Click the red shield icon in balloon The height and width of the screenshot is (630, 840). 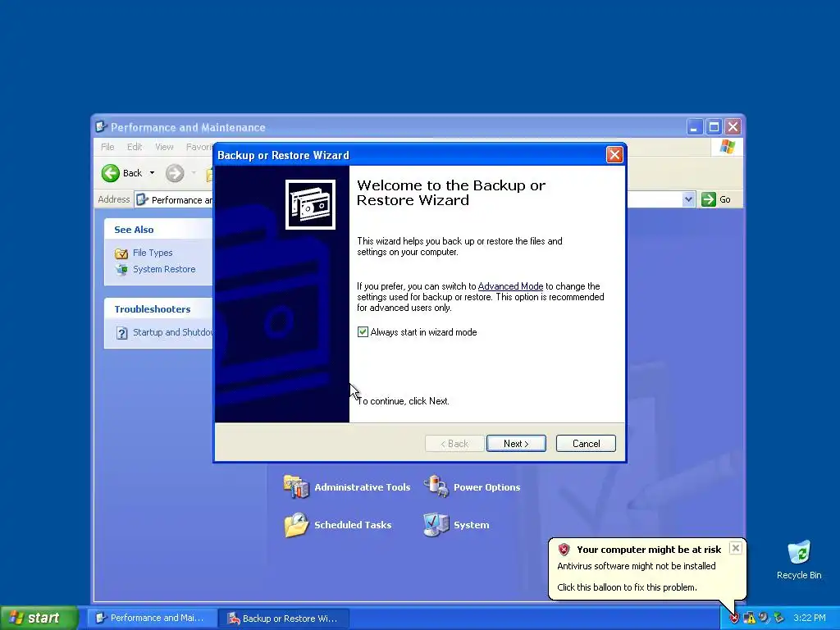(564, 550)
